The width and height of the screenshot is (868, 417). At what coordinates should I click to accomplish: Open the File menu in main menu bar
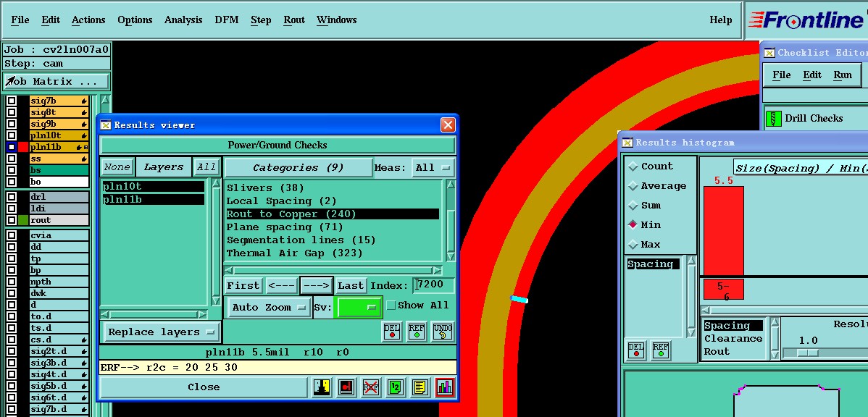[x=20, y=20]
